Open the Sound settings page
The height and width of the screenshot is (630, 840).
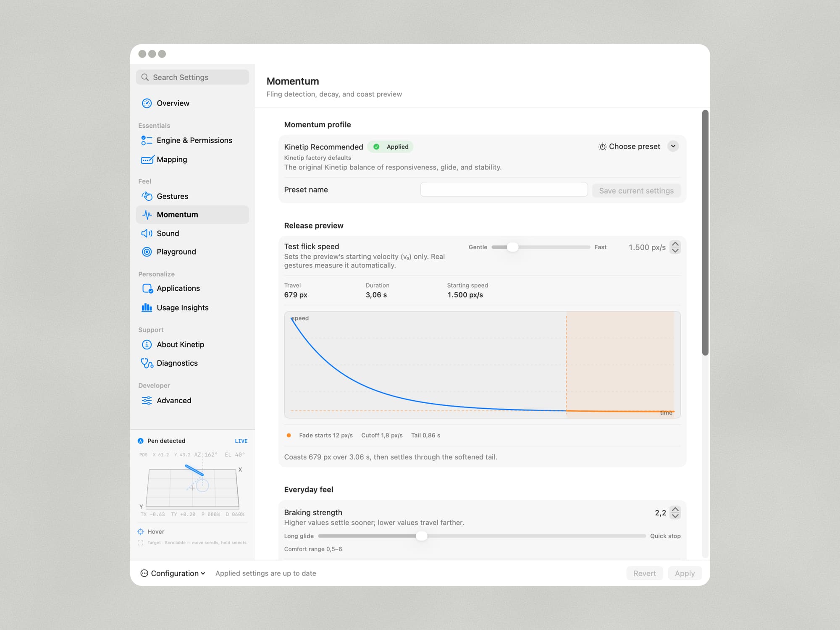click(192, 234)
